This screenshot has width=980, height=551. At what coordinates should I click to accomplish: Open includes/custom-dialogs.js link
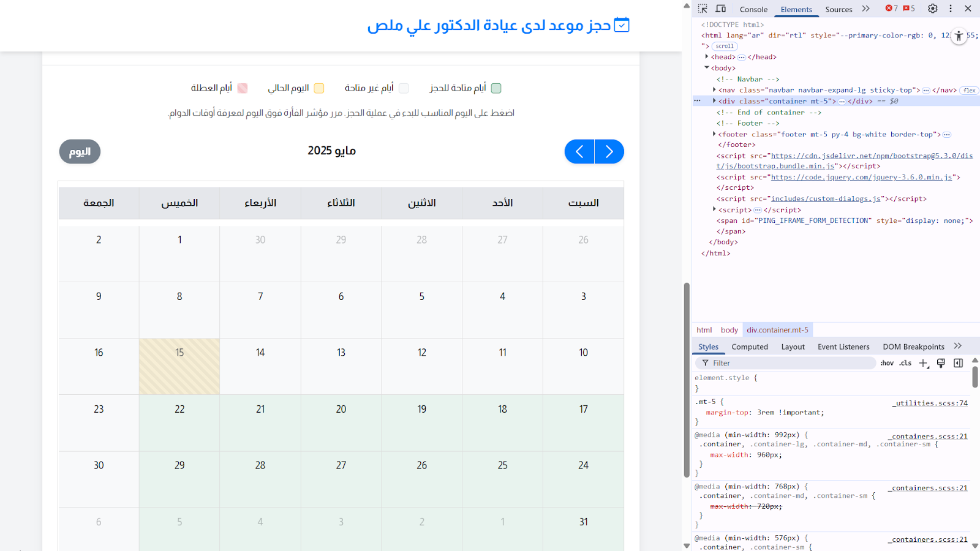(826, 198)
